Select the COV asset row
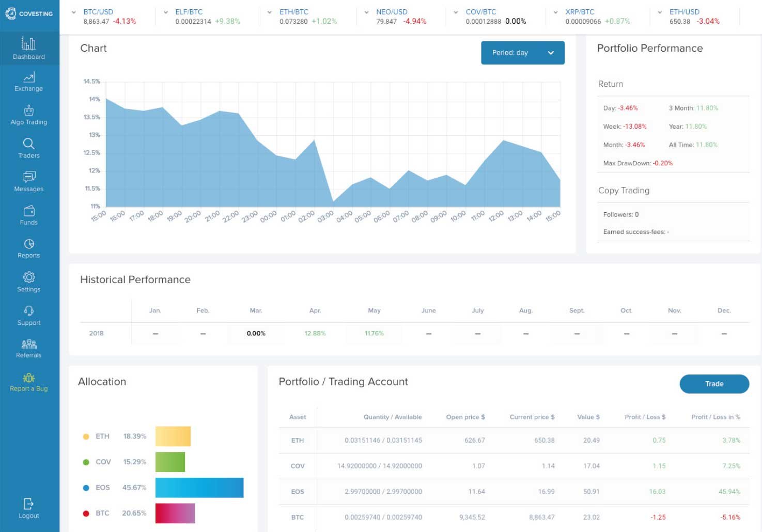 tap(514, 466)
